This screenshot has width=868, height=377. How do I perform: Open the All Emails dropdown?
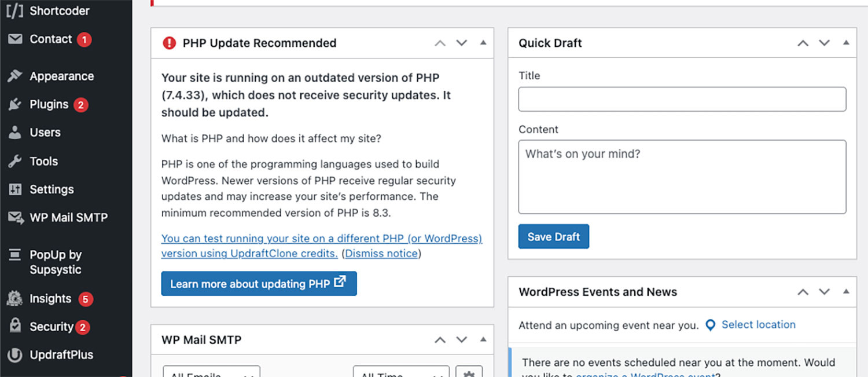click(x=212, y=372)
